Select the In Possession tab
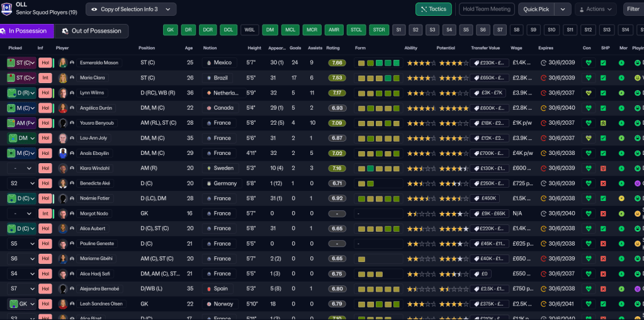The image size is (644, 320). coord(25,31)
